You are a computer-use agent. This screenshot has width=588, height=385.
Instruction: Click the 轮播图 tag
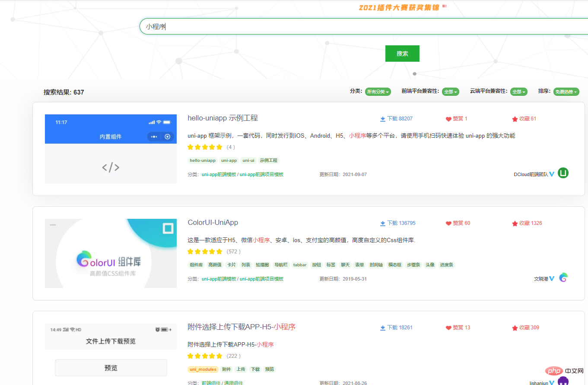pyautogui.click(x=262, y=265)
